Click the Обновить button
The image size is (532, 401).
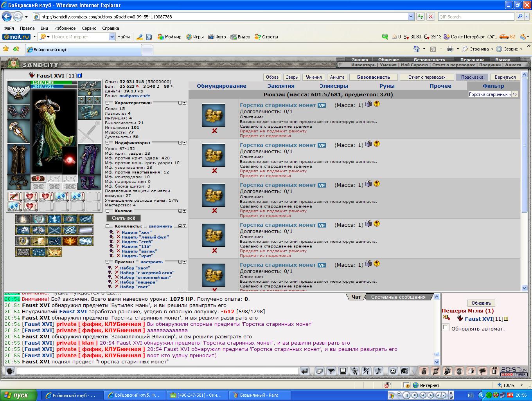[x=481, y=303]
